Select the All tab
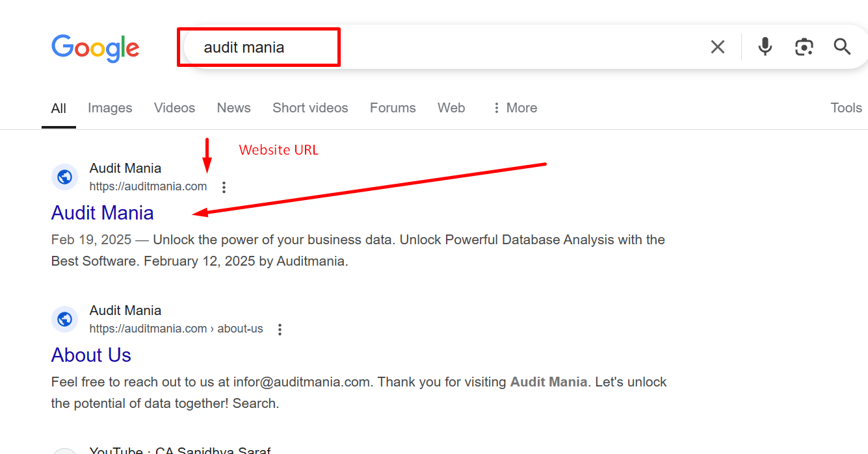868x454 pixels. (59, 108)
